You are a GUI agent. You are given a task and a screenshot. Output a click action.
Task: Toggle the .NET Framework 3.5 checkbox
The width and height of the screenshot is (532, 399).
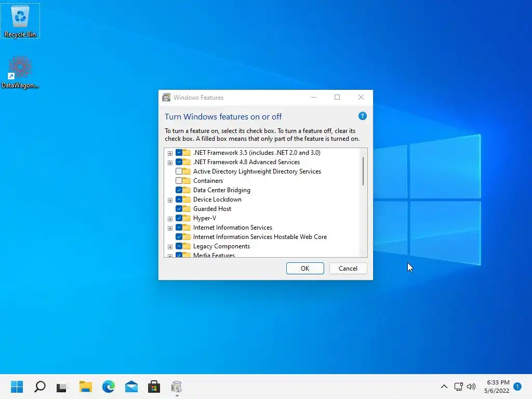pos(179,153)
